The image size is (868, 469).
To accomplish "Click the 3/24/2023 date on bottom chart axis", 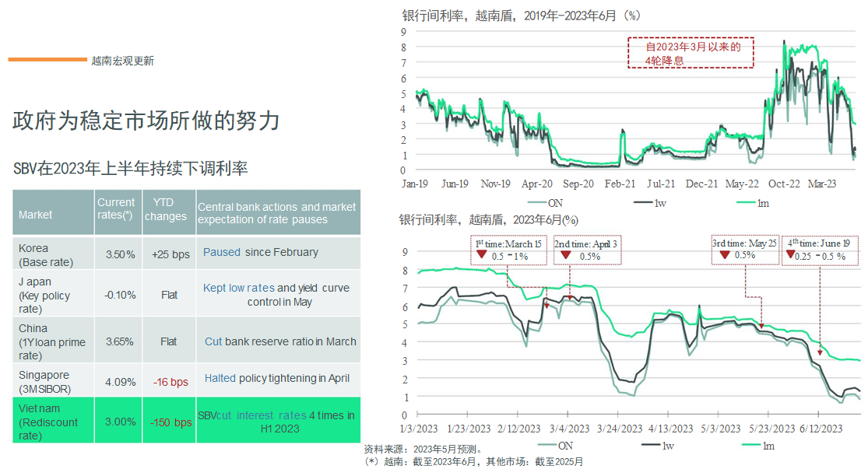I will tap(620, 429).
